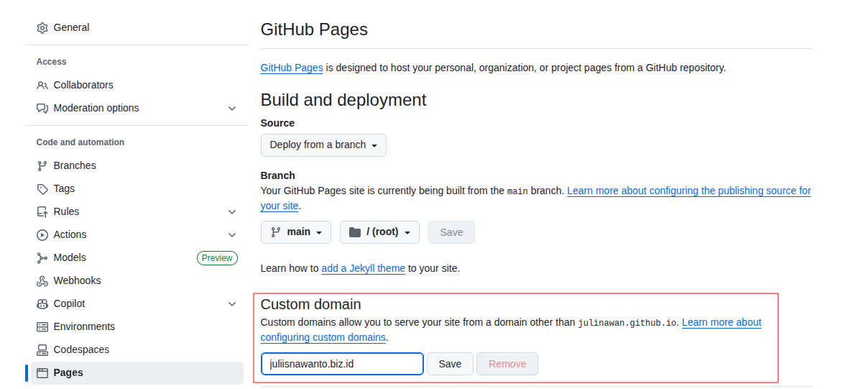The width and height of the screenshot is (868, 389).
Task: Click the julinawan.github.io domain text
Action: (627, 323)
